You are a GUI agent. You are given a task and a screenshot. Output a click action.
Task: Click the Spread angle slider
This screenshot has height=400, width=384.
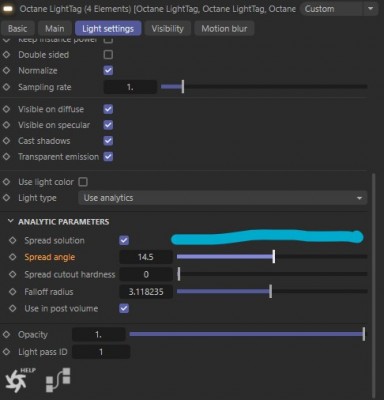[272, 257]
